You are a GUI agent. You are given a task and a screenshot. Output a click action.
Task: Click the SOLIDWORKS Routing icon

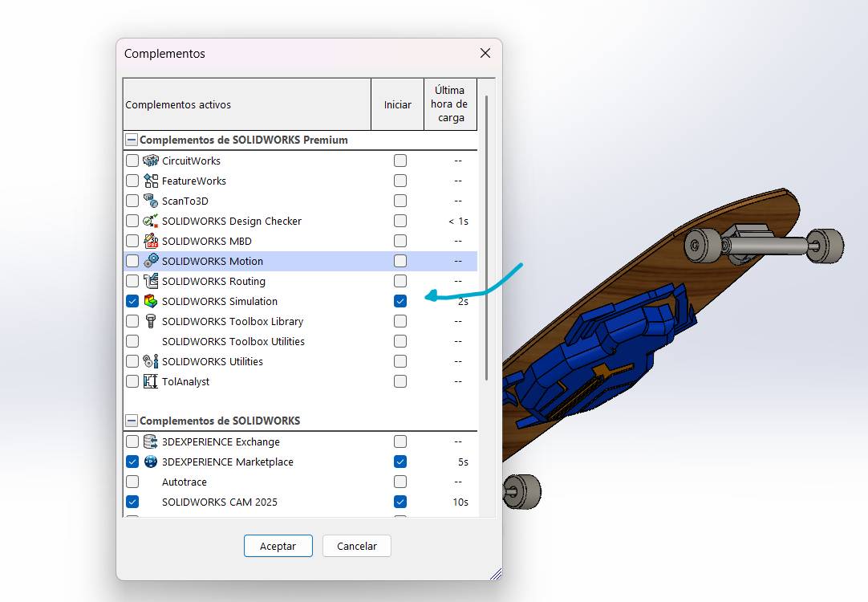coord(151,281)
